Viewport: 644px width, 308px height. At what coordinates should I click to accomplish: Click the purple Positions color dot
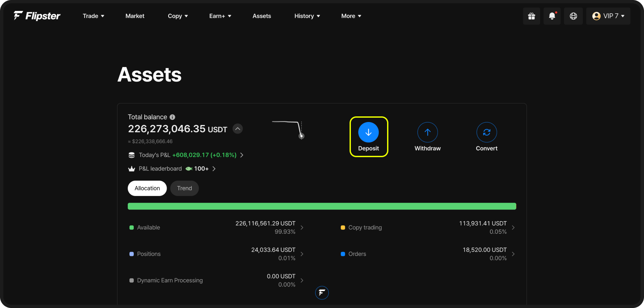coord(131,254)
